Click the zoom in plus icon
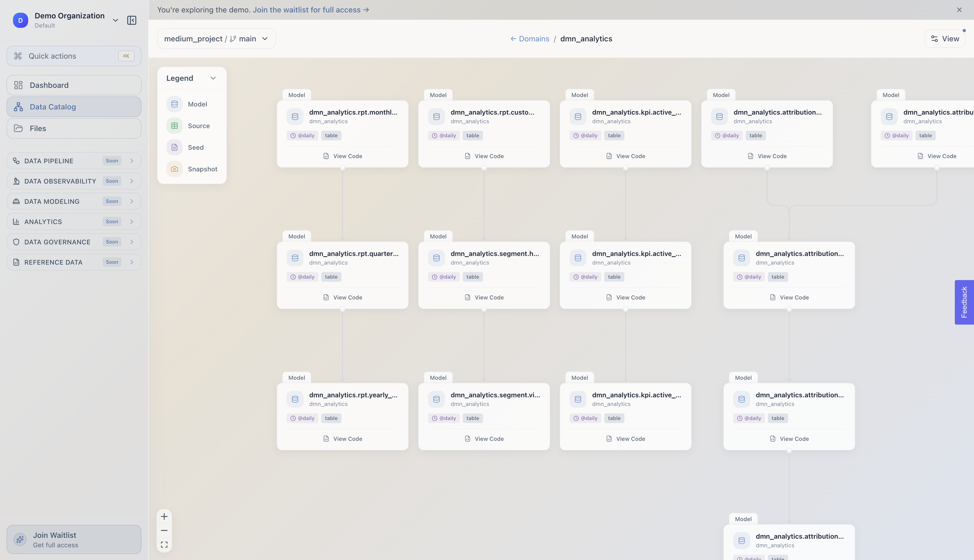Screen dimensions: 974x560 pyautogui.click(x=164, y=516)
